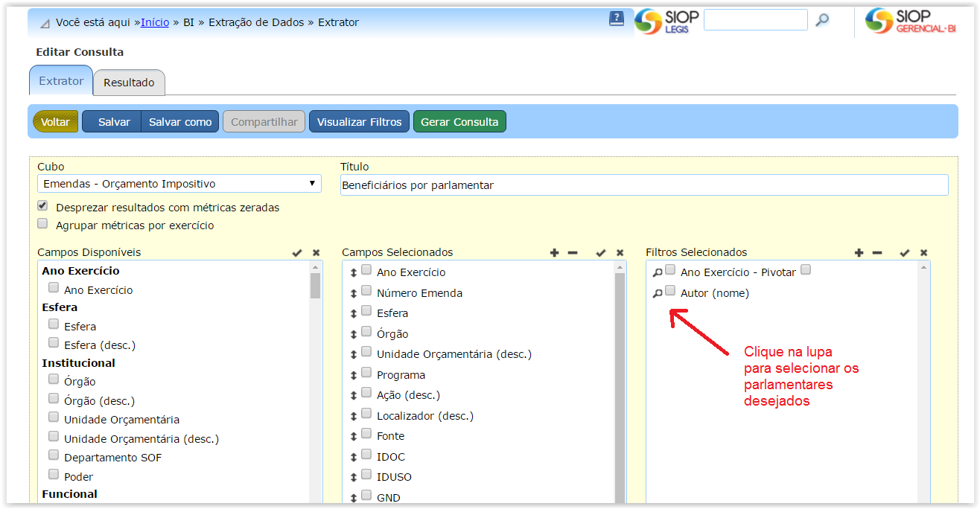Viewport: 980px width, 509px height.
Task: Click the checkmark icon above Campos Disponíveis
Action: (297, 253)
